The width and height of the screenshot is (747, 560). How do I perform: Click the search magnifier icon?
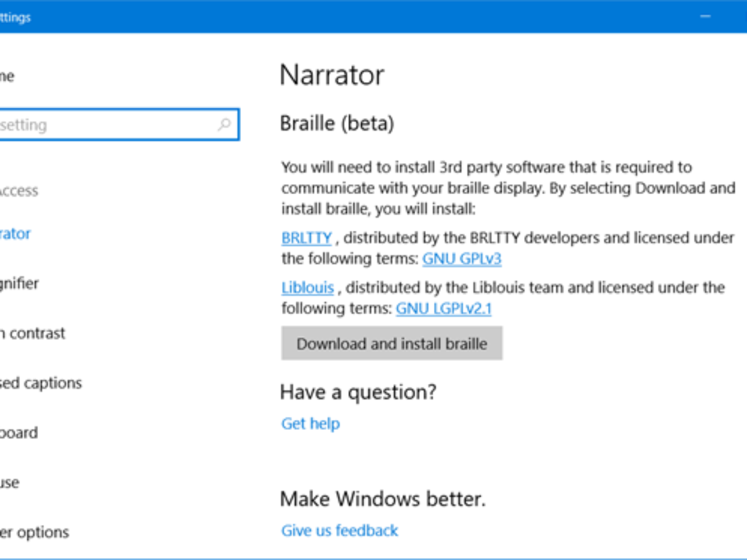tap(224, 125)
